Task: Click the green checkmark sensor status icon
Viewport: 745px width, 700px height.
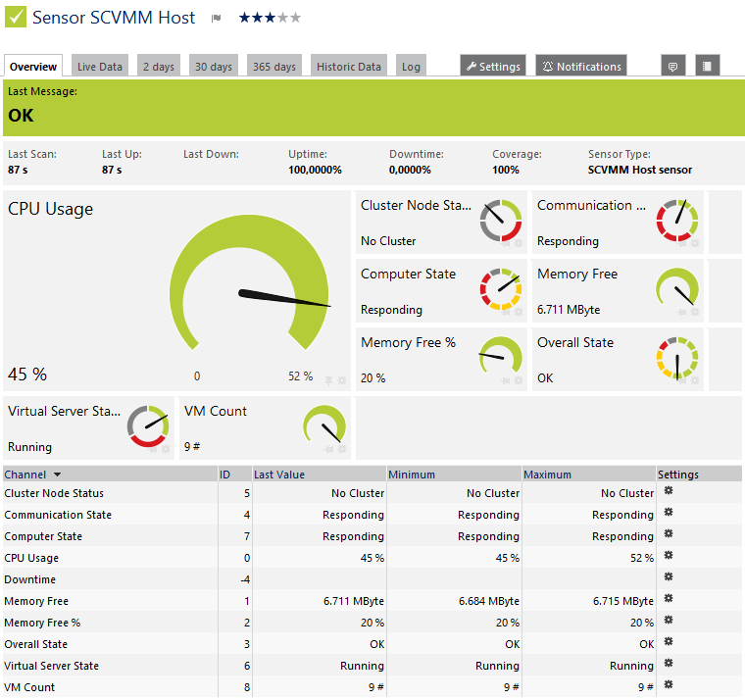Action: (x=16, y=17)
